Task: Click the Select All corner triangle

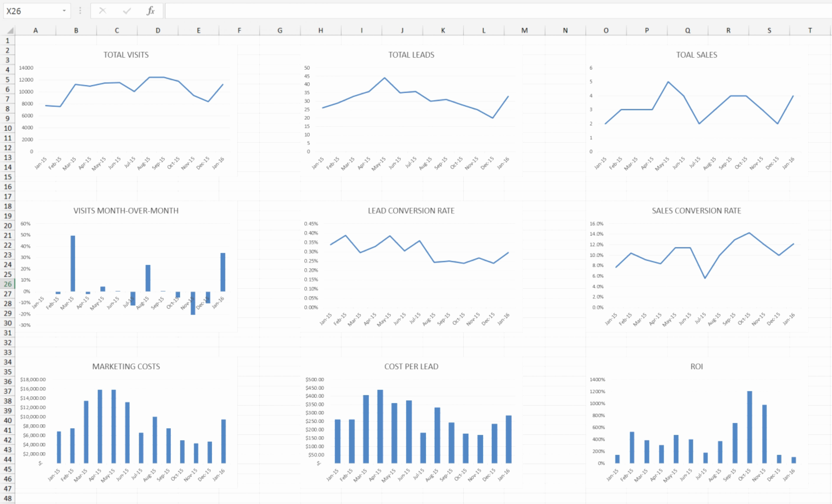Action: coord(10,31)
